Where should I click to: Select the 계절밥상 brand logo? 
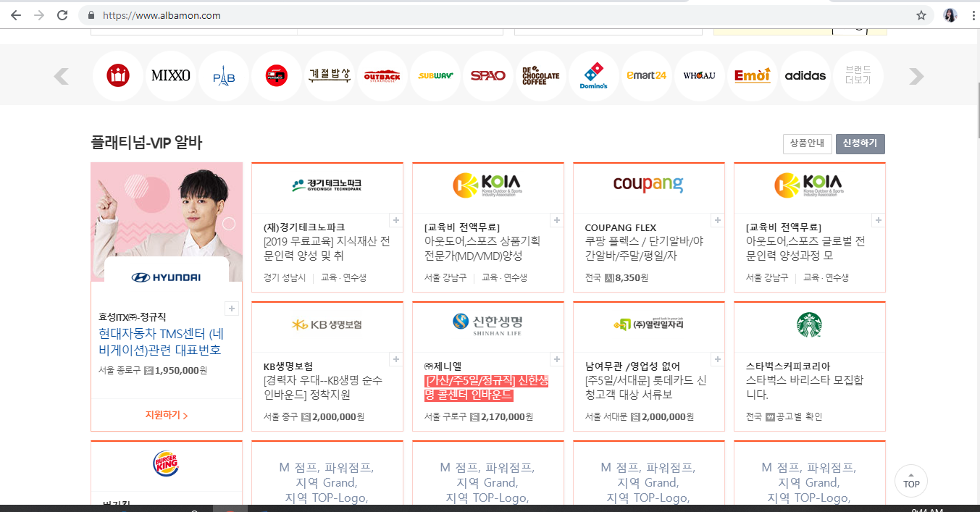pyautogui.click(x=330, y=76)
